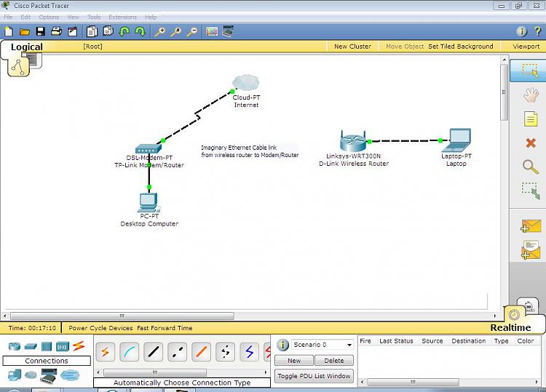Select the Hubs device category icon
This screenshot has height=392, width=546.
coord(47,346)
